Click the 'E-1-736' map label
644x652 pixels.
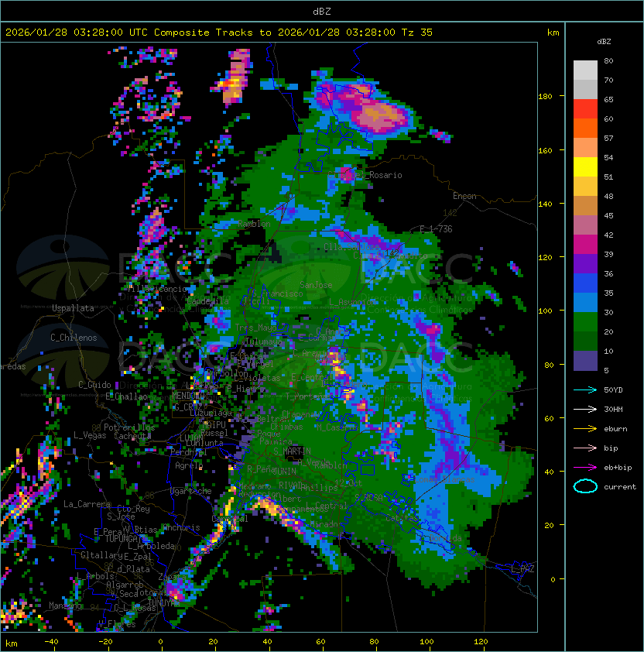click(436, 229)
